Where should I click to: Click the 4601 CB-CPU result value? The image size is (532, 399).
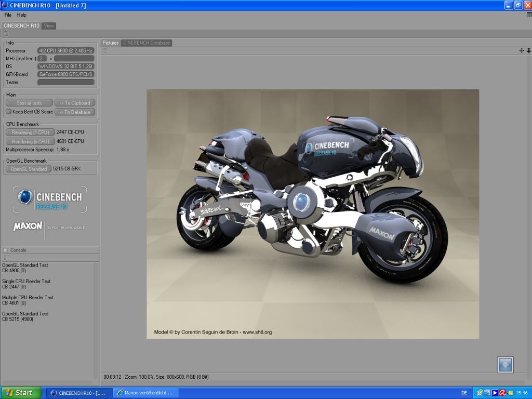(70, 141)
